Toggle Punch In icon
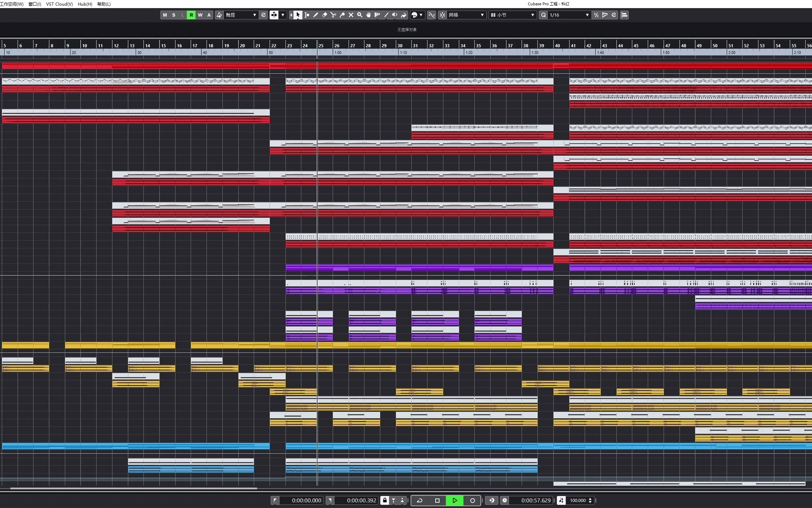This screenshot has width=812, height=508. coord(394,500)
